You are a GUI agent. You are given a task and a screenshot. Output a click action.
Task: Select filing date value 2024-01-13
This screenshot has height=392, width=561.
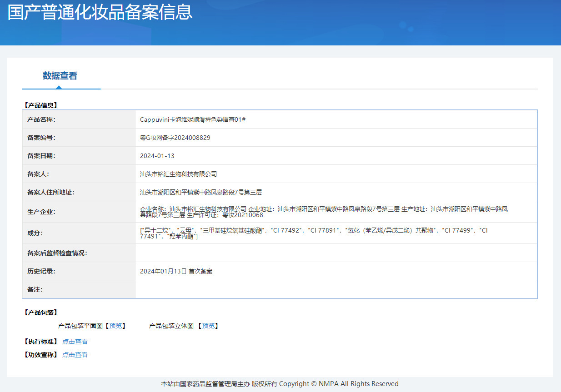pos(157,156)
